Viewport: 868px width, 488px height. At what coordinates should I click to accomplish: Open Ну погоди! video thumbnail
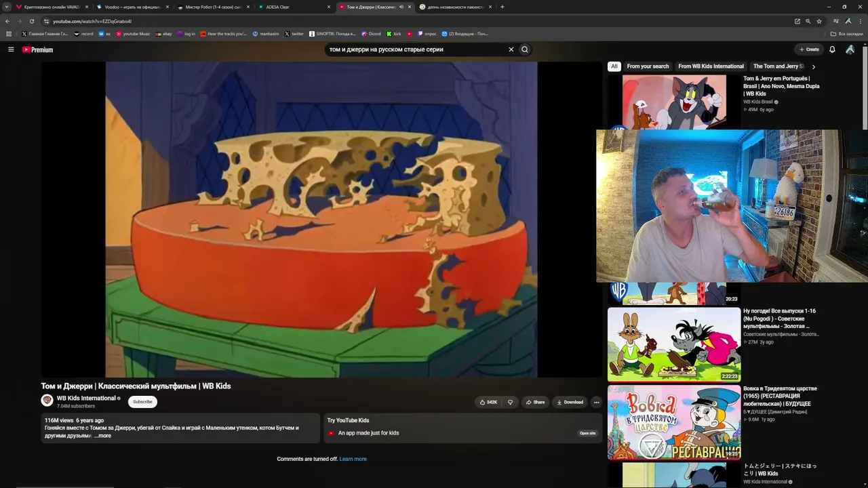point(674,344)
